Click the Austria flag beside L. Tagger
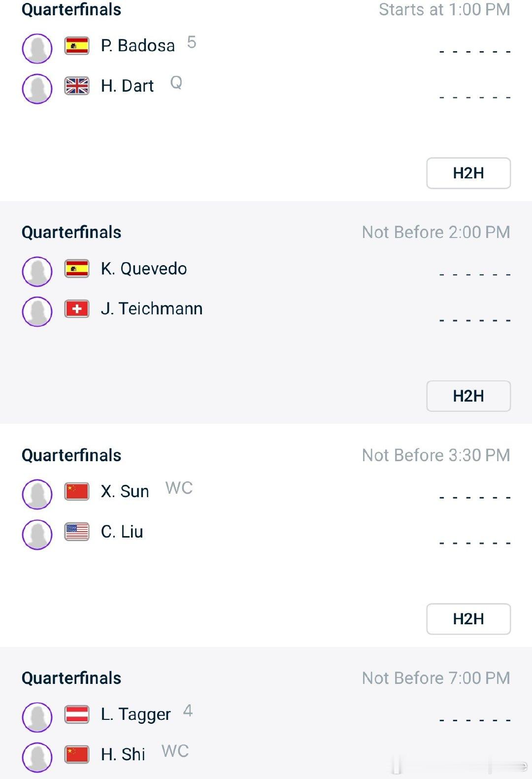This screenshot has width=532, height=779. [77, 714]
